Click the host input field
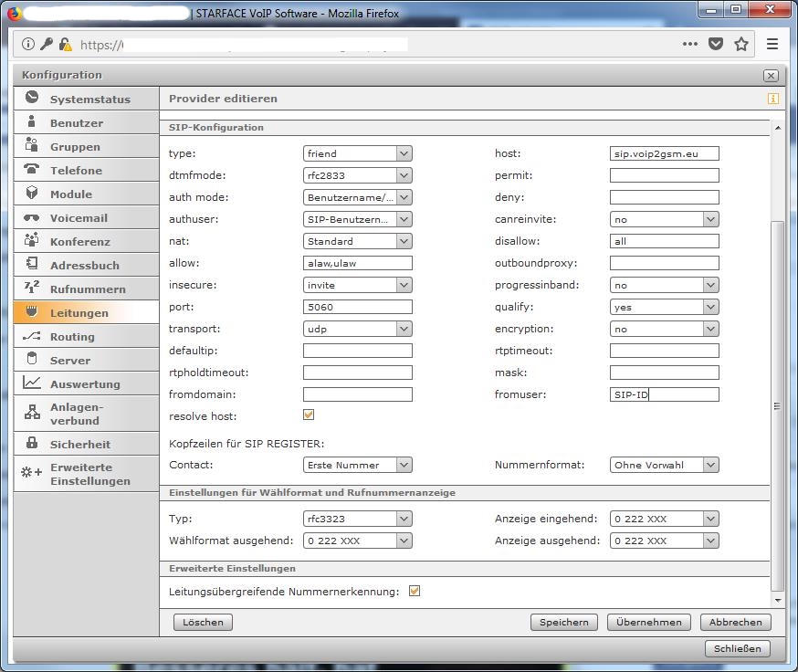This screenshot has height=672, width=798. coord(664,153)
